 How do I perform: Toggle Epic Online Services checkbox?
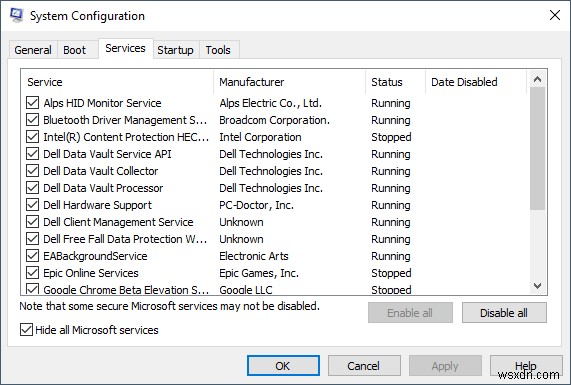pyautogui.click(x=32, y=273)
